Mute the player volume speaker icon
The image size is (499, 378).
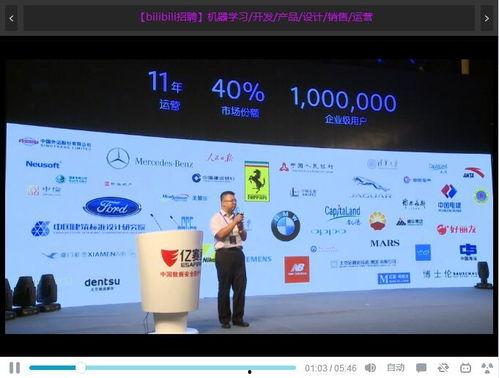tap(370, 368)
